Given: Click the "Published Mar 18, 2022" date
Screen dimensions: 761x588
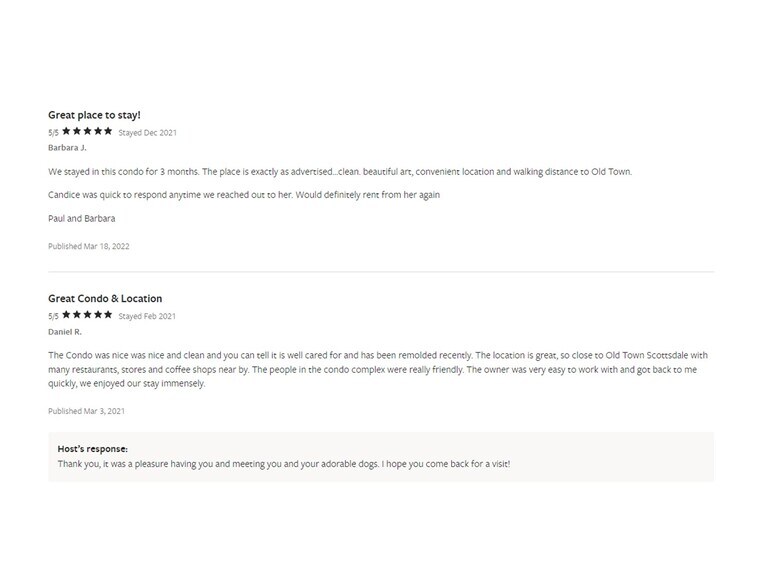Looking at the screenshot, I should tap(89, 246).
